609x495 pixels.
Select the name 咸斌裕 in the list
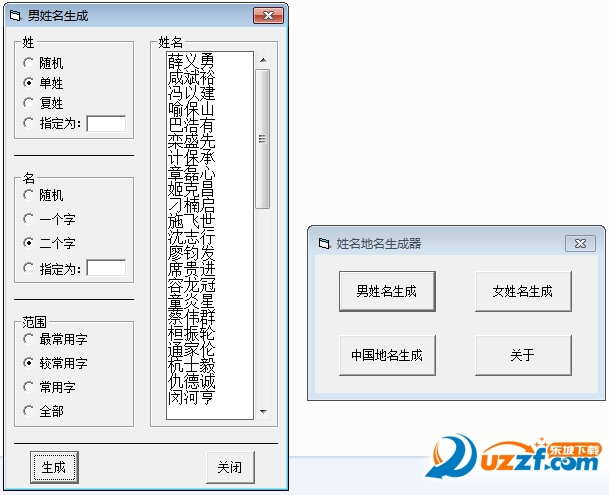pyautogui.click(x=191, y=77)
